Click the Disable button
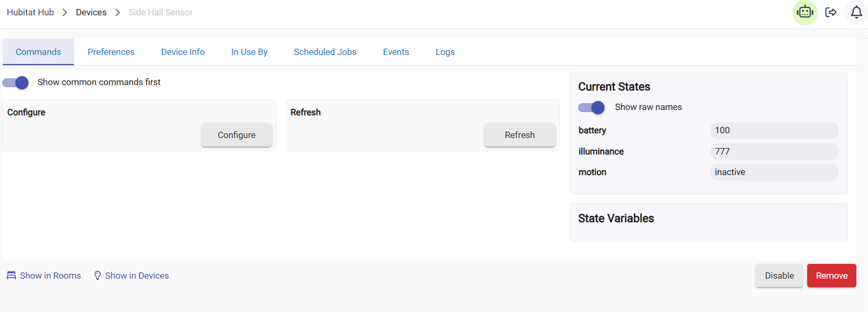Viewport: 868px width, 312px height. [x=779, y=276]
